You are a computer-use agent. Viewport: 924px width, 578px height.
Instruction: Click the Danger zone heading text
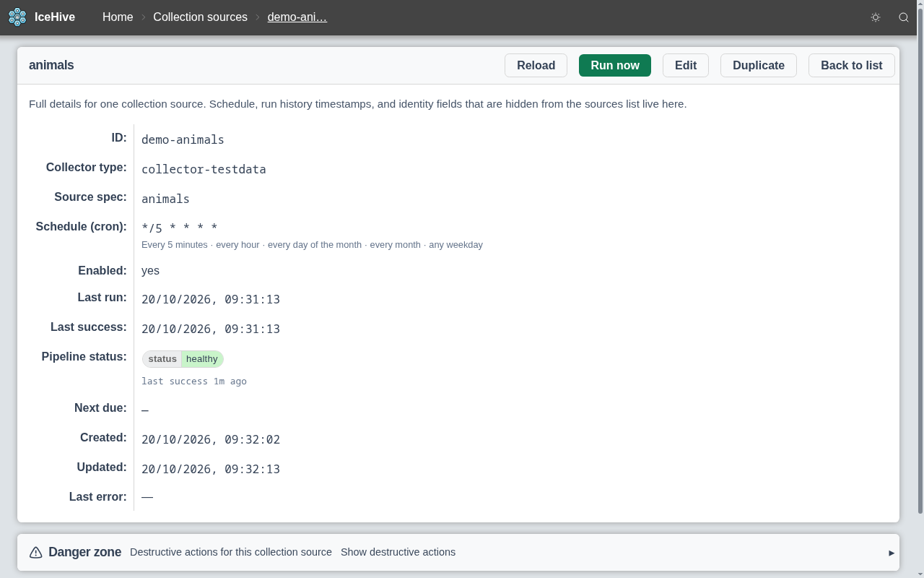[85, 552]
